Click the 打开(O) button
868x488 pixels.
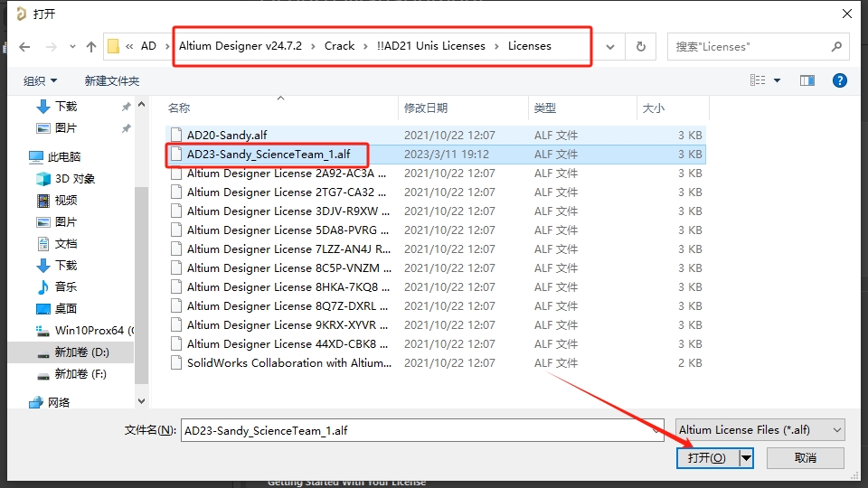tap(707, 458)
